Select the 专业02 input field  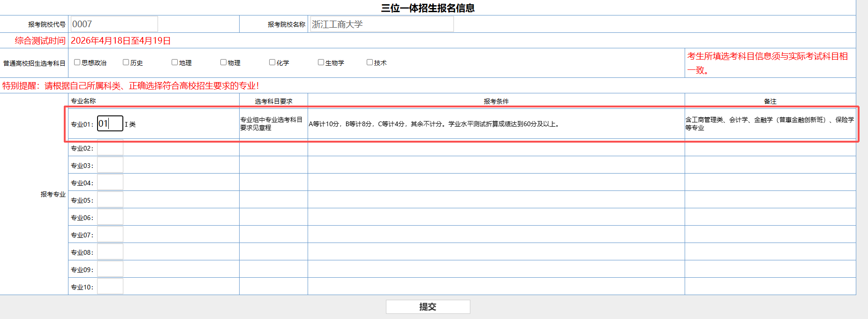pyautogui.click(x=110, y=148)
